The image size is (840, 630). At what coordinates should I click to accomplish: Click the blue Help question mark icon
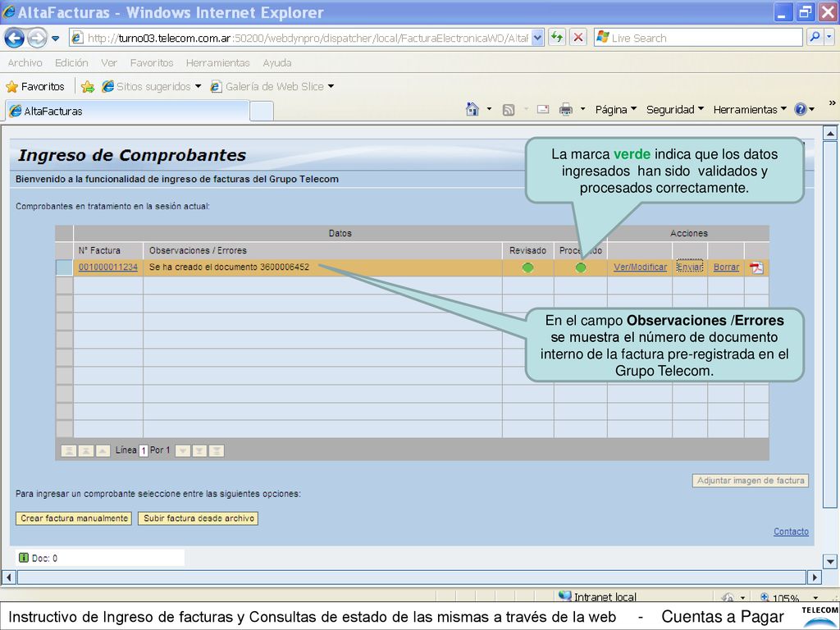pyautogui.click(x=801, y=109)
